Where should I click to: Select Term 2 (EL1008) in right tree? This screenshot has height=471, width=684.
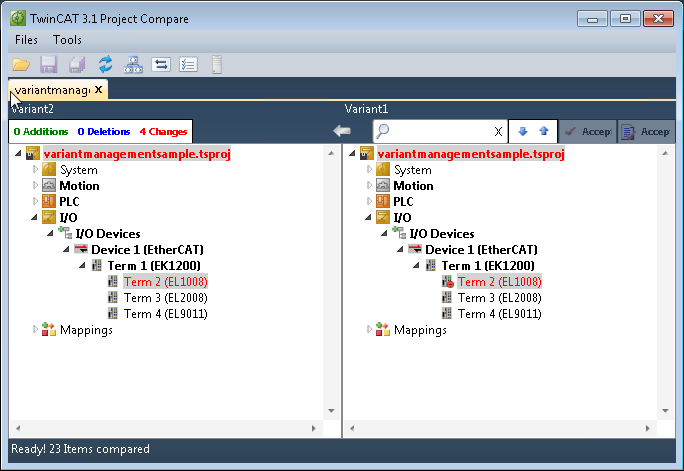(x=499, y=282)
